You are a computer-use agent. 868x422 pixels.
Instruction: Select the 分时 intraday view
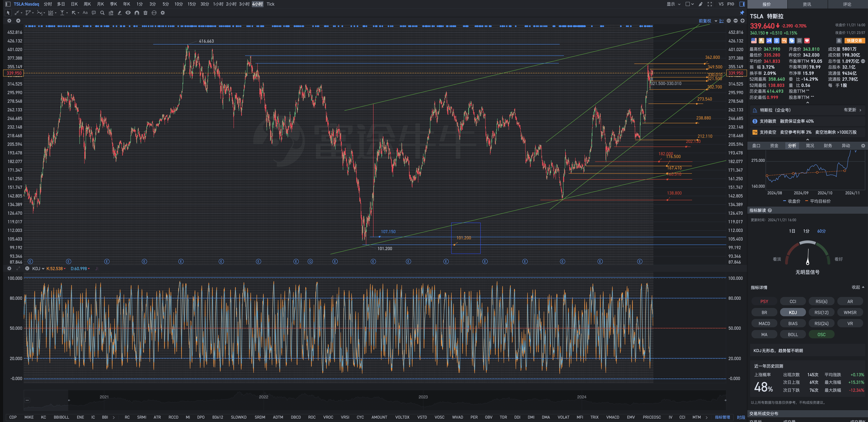48,4
